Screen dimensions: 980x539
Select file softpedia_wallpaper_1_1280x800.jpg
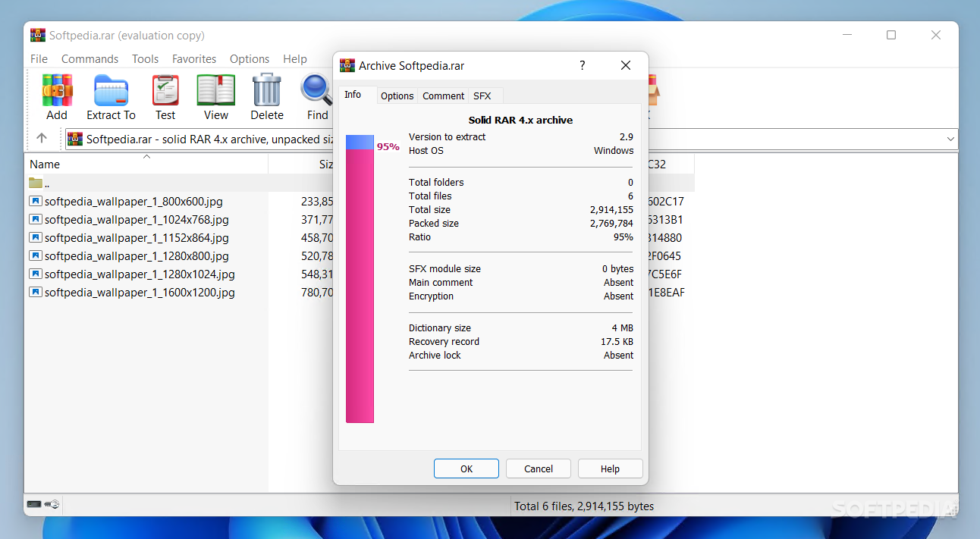click(x=137, y=255)
